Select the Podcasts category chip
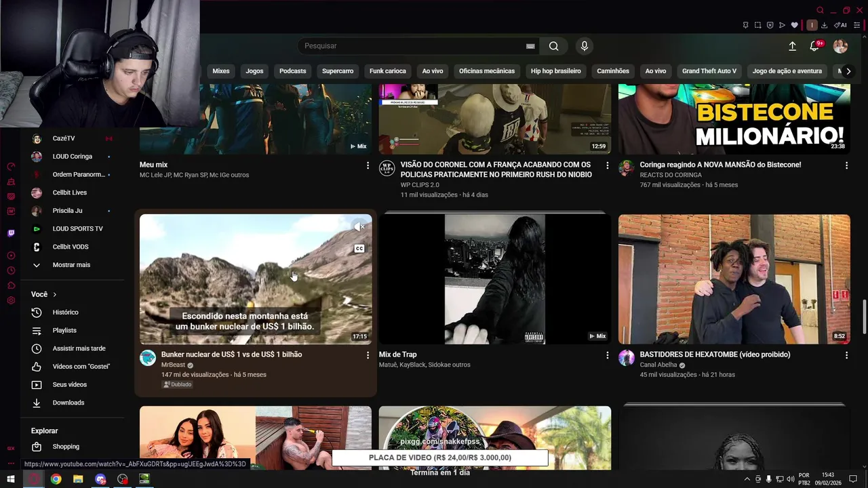Viewport: 868px width, 488px height. pyautogui.click(x=293, y=71)
